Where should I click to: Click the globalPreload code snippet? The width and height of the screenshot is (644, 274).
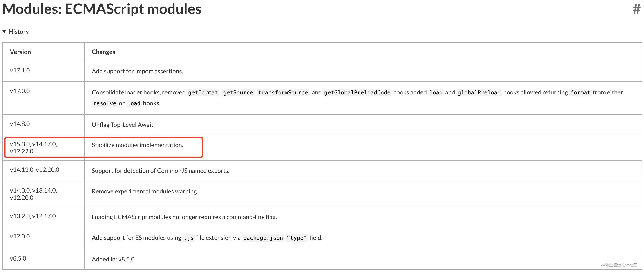pos(479,92)
